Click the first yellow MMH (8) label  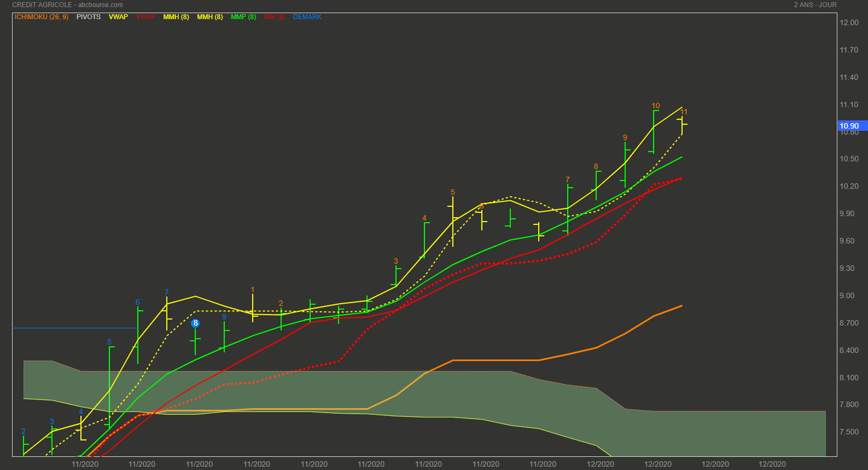pos(176,17)
